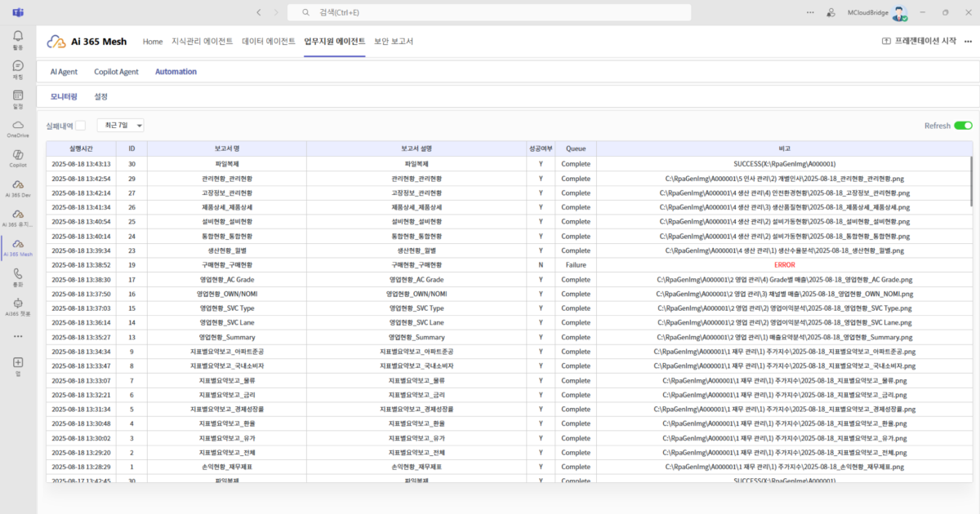Open Calls (통화) in the sidebar
Screen dimensions: 980x514
click(18, 274)
